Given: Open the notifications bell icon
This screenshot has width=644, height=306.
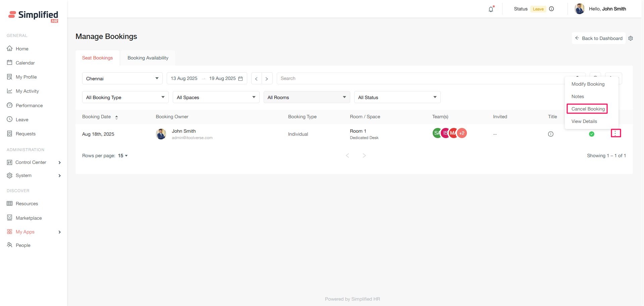Looking at the screenshot, I should [491, 9].
